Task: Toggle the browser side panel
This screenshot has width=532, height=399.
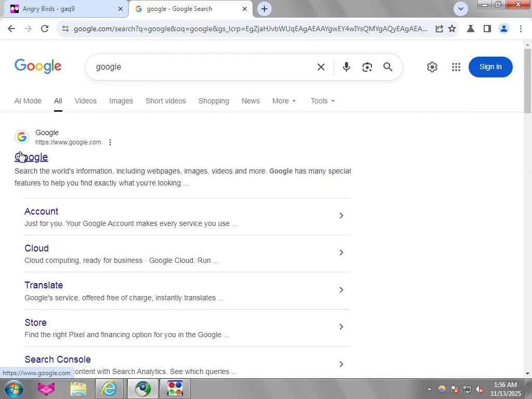Action: pos(487,29)
